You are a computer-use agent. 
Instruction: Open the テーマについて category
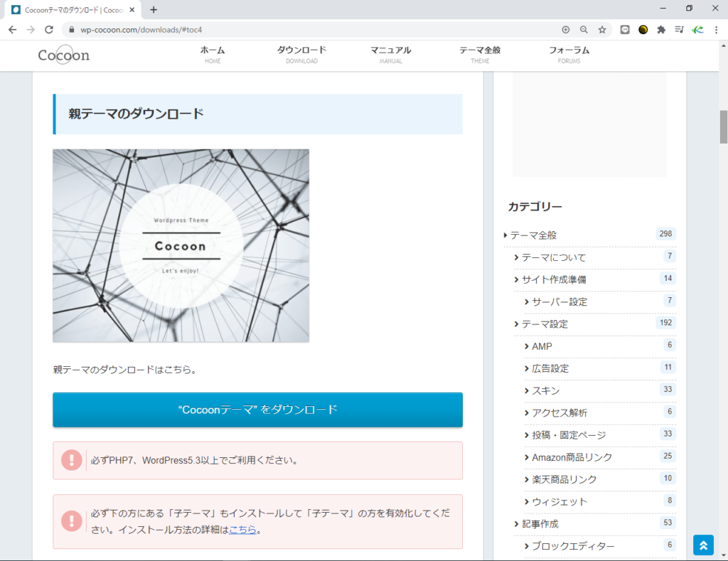[554, 257]
